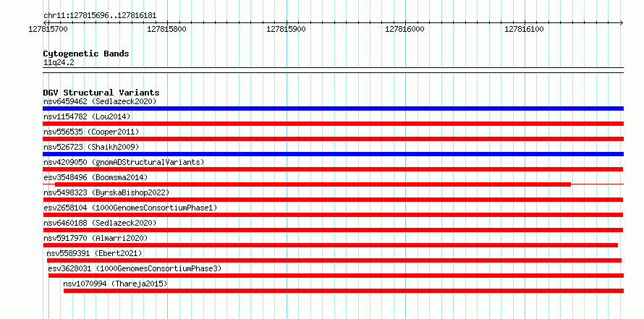Select the red bar under nsv1070994
This screenshot has width=644, height=319.
tap(344, 291)
